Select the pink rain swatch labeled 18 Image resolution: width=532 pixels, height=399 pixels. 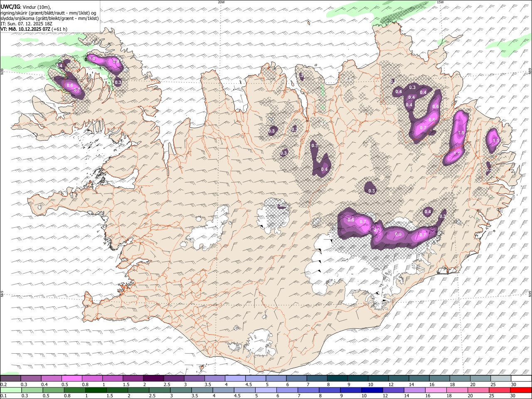pos(457,390)
